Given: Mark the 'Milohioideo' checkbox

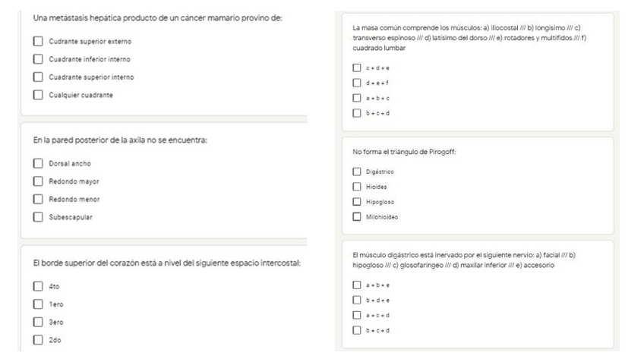Looking at the screenshot, I should click(x=356, y=217).
